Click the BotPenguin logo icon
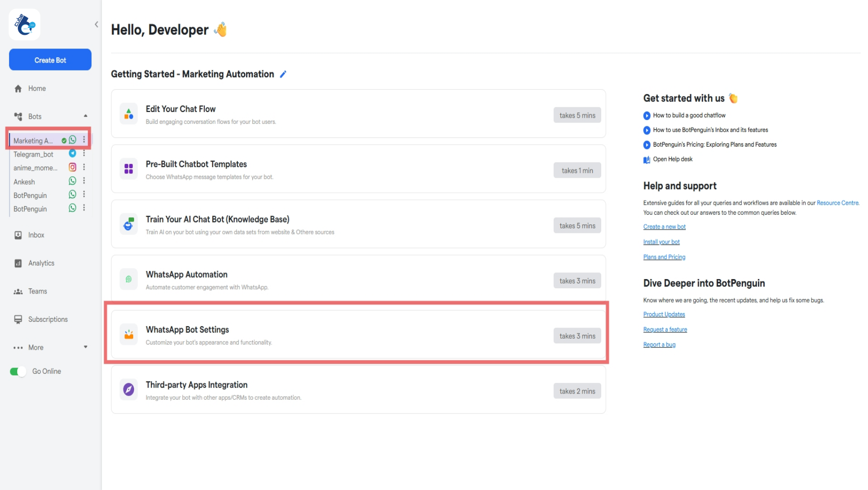The width and height of the screenshot is (868, 490). pos(25,24)
